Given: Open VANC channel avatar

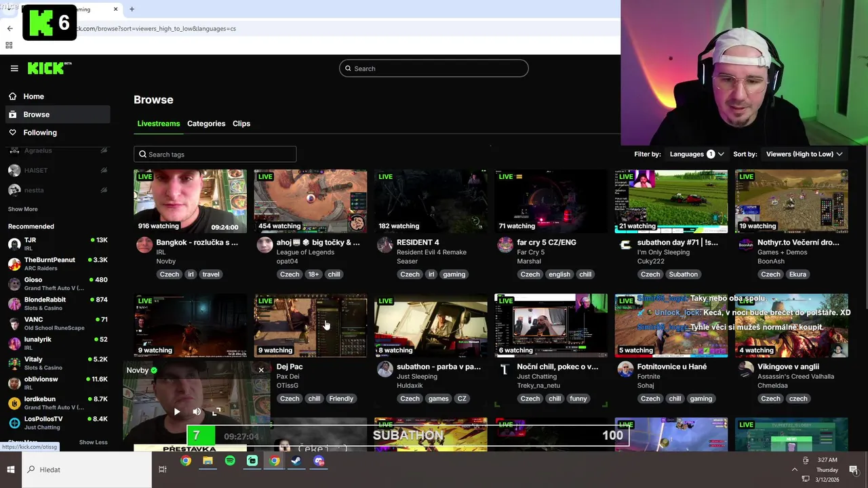Looking at the screenshot, I should (14, 323).
